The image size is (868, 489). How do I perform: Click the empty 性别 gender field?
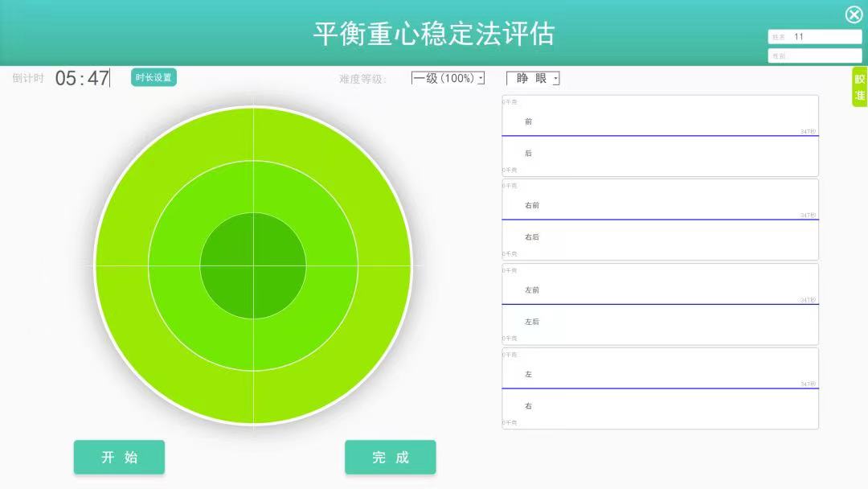814,55
